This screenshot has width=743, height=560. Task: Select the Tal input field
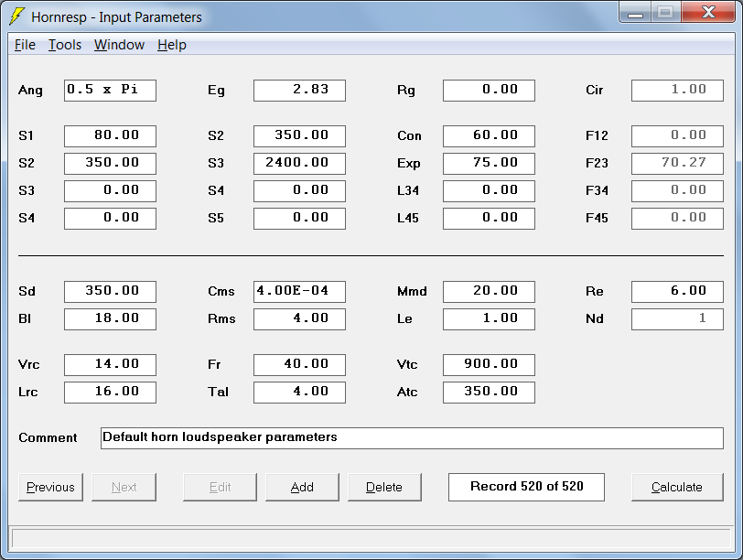pyautogui.click(x=299, y=393)
